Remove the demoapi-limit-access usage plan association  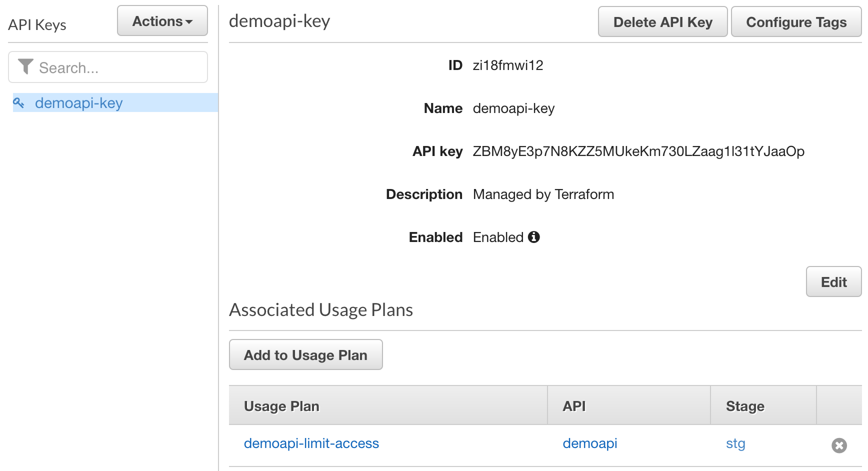[839, 445]
